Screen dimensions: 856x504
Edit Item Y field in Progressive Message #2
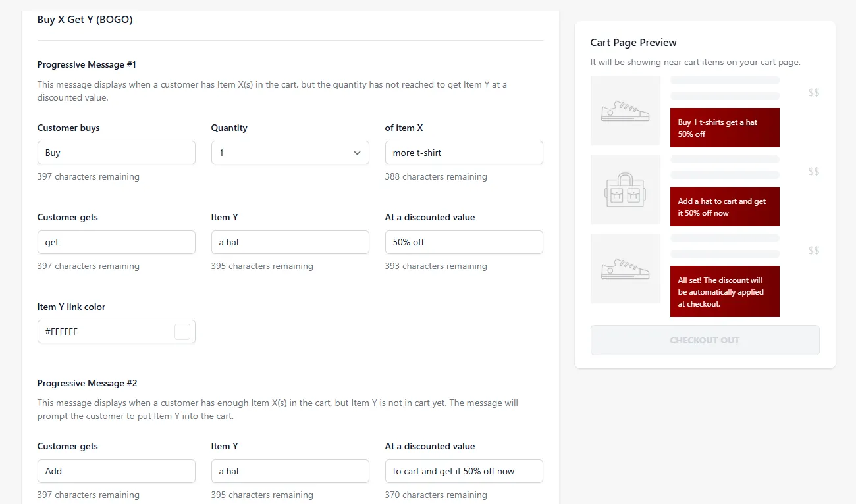click(290, 471)
